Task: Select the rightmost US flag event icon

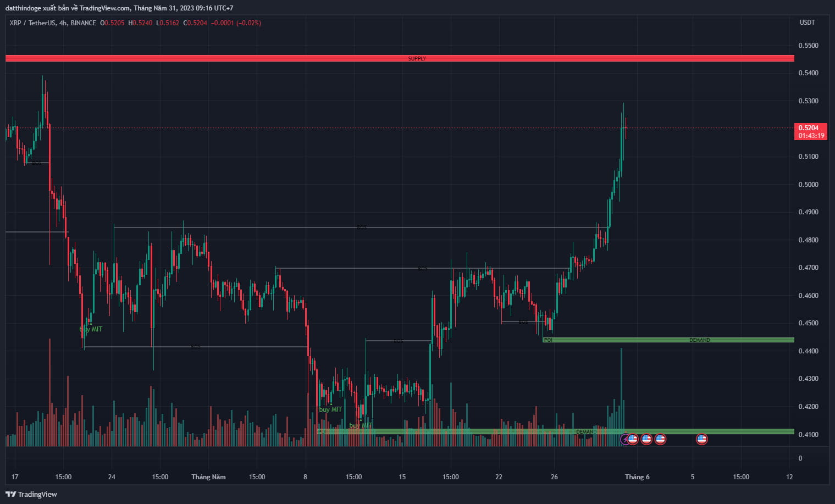Action: click(702, 439)
